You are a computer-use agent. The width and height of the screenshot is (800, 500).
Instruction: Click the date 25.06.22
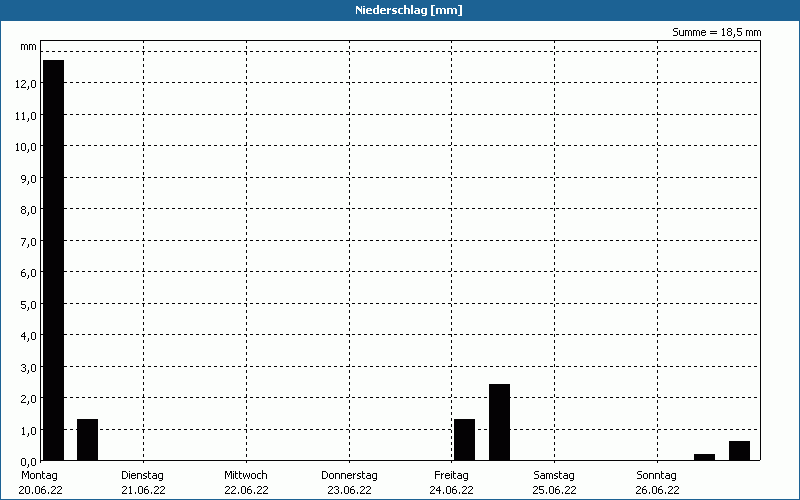pyautogui.click(x=555, y=490)
